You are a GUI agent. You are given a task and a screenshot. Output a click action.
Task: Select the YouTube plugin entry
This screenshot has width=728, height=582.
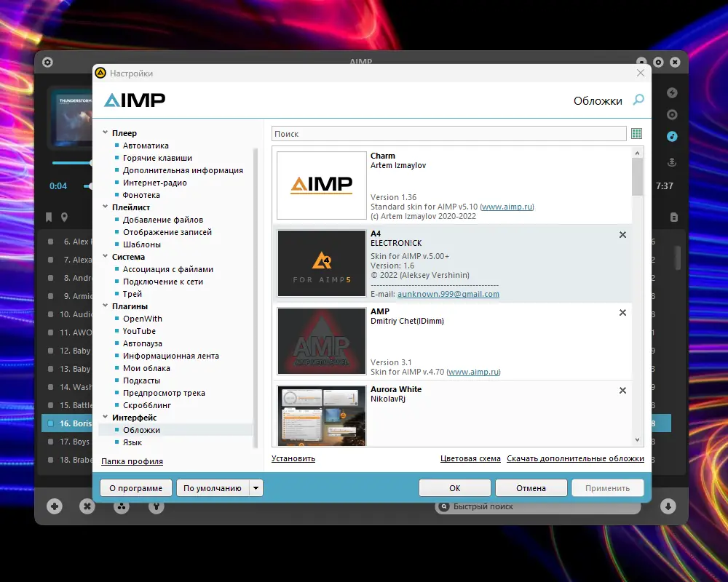point(139,331)
